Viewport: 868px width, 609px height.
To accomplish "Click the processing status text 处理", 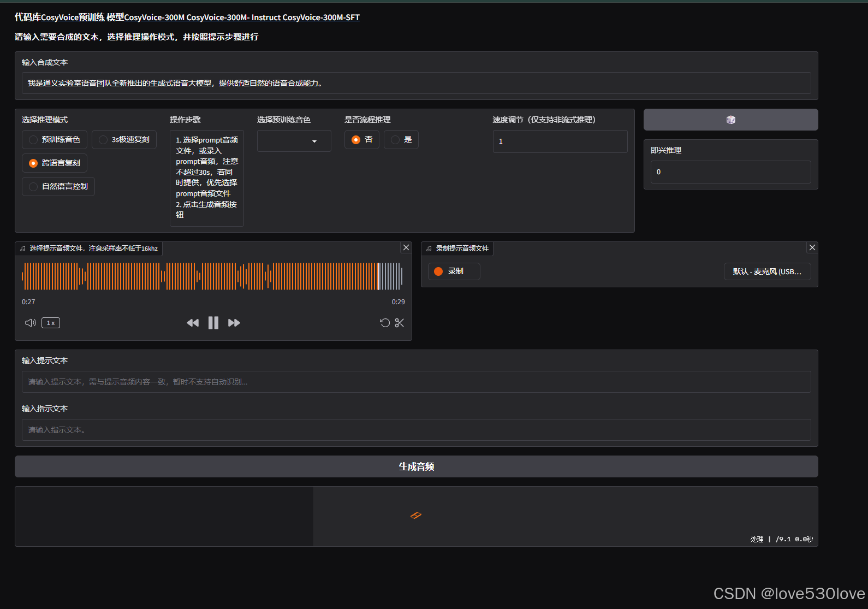I will click(x=757, y=539).
